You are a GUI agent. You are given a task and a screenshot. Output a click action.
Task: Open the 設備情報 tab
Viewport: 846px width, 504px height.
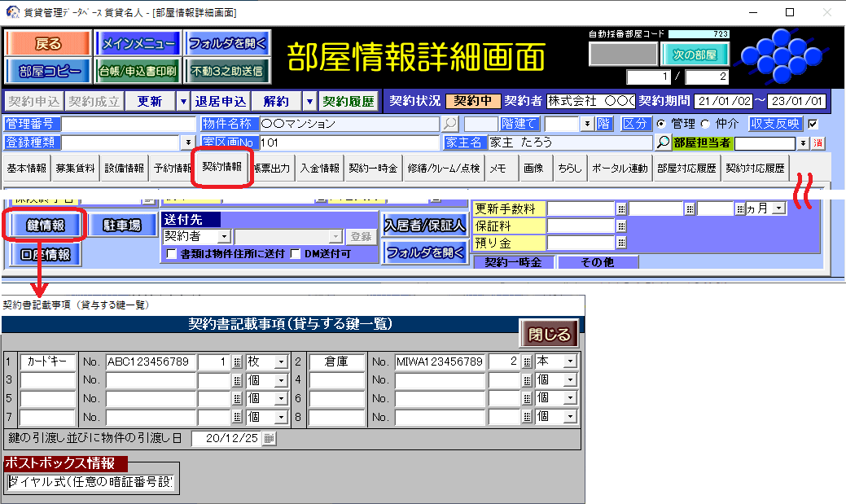point(125,169)
